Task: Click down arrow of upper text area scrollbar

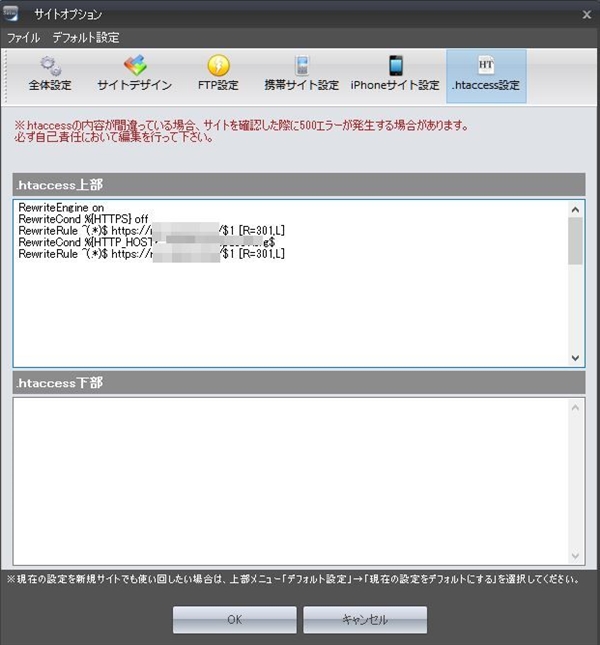Action: (575, 357)
